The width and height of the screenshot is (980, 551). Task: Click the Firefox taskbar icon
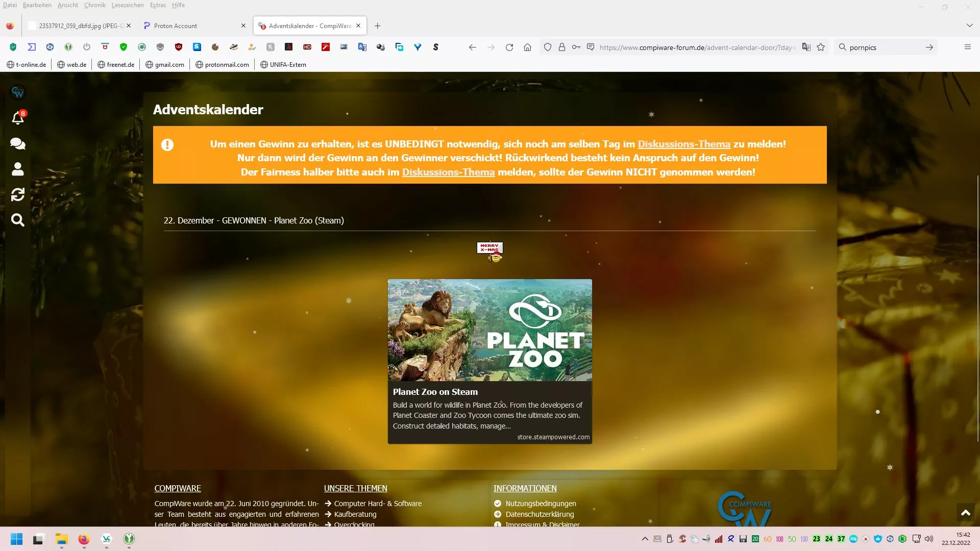84,539
